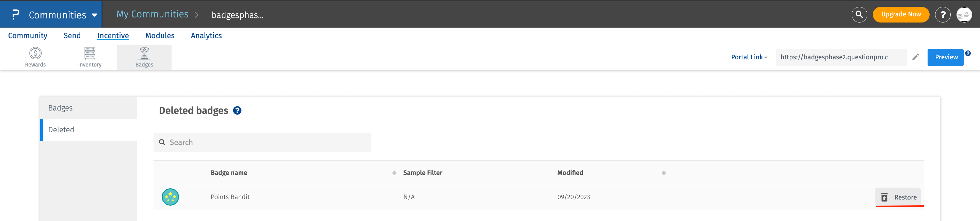Open My Communities breadcrumb link

(152, 14)
